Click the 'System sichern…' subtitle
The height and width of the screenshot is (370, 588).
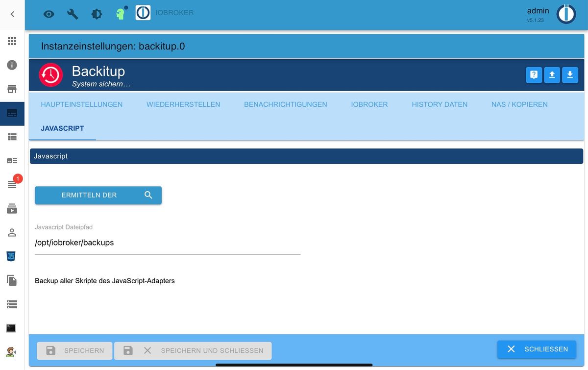pyautogui.click(x=101, y=84)
